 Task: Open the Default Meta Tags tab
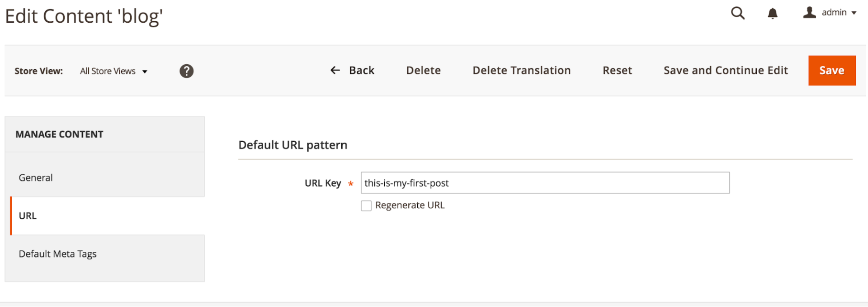pyautogui.click(x=105, y=254)
